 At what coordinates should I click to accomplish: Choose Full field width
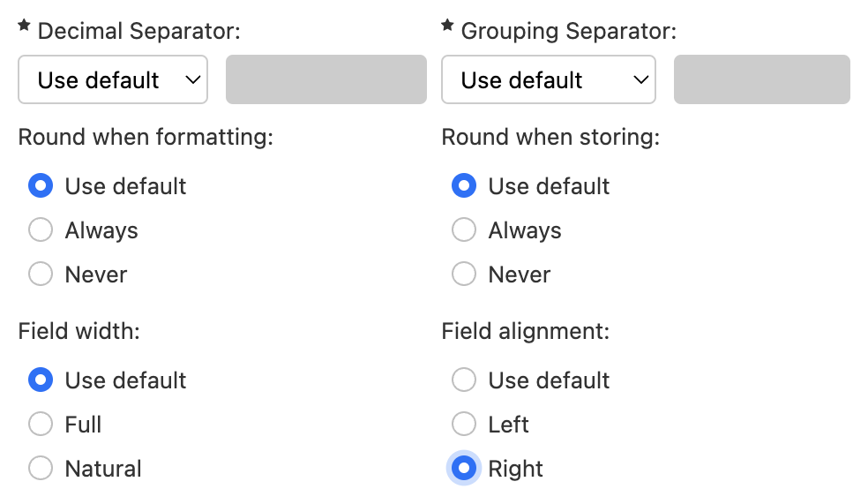pyautogui.click(x=41, y=425)
